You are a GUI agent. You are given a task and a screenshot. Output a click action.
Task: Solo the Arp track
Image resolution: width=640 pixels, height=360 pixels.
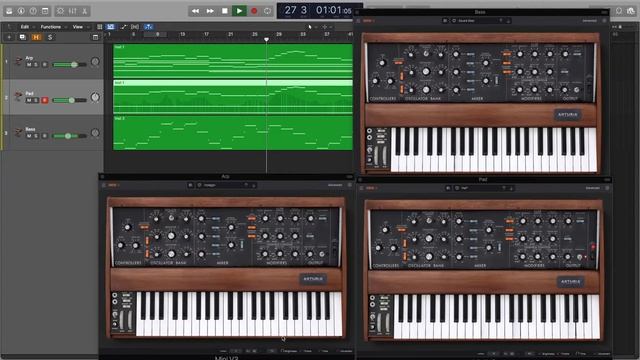point(36,64)
